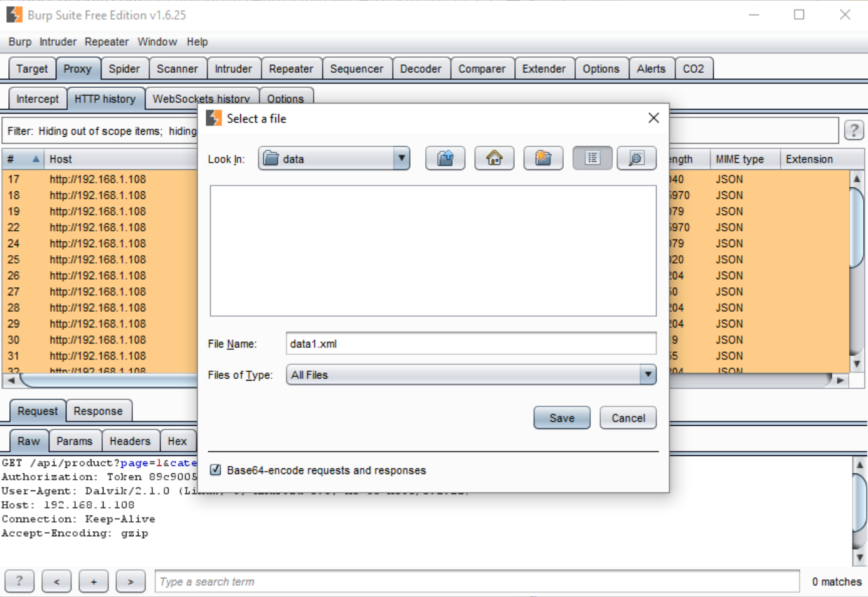Open the Help menu

(x=197, y=42)
